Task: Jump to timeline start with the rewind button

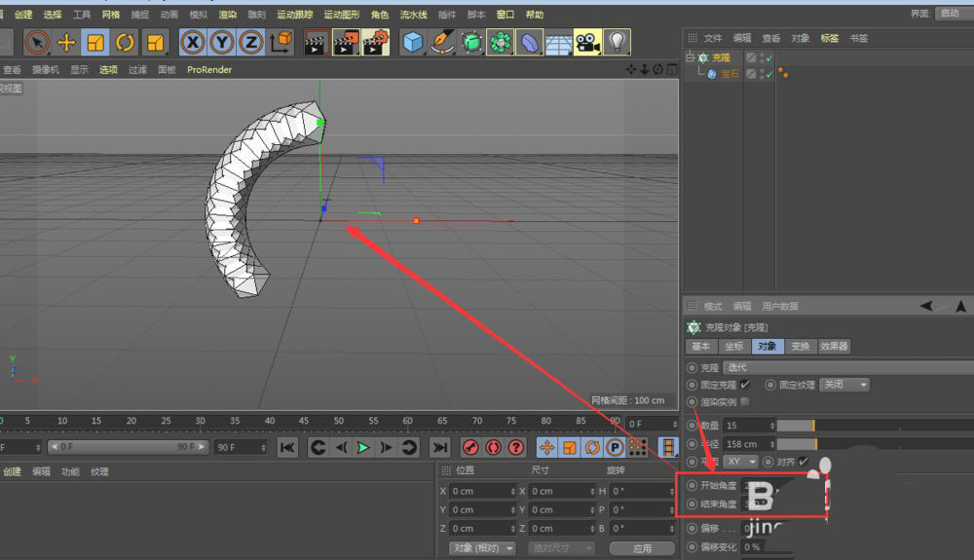Action: tap(287, 447)
